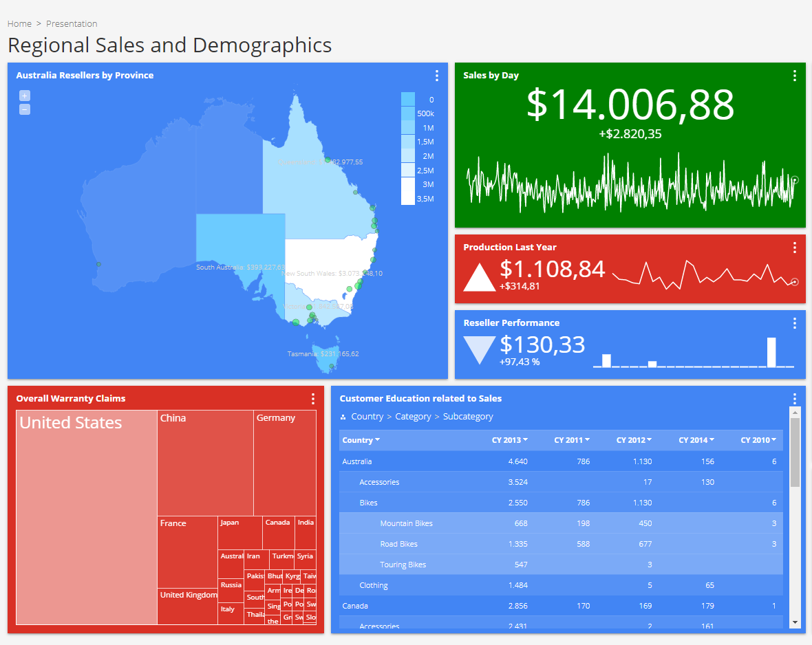Click the map zoom out minus button
Screen dimensions: 812x645
pyautogui.click(x=25, y=109)
